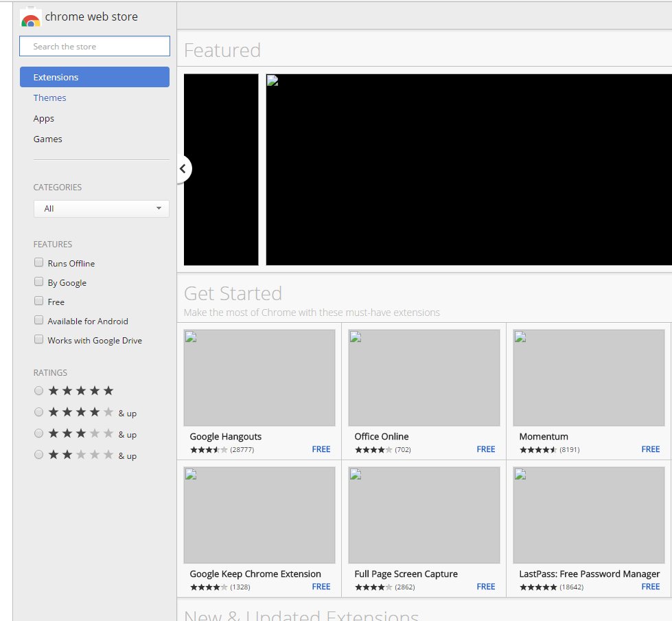Check the Free feature filter

38,301
